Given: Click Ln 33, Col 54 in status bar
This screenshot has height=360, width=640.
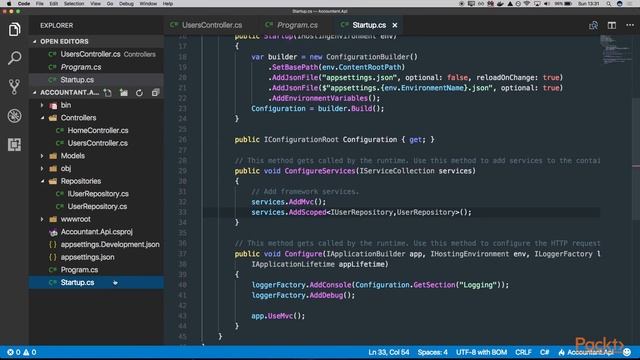Looking at the screenshot, I should 389,352.
